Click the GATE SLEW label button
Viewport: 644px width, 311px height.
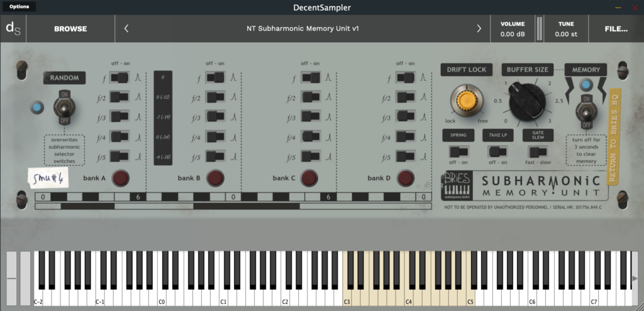coord(538,136)
